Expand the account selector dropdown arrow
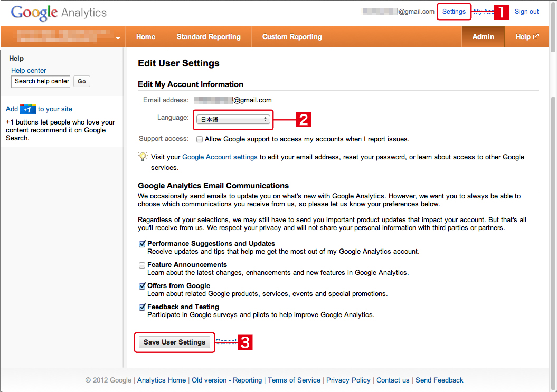 point(118,38)
